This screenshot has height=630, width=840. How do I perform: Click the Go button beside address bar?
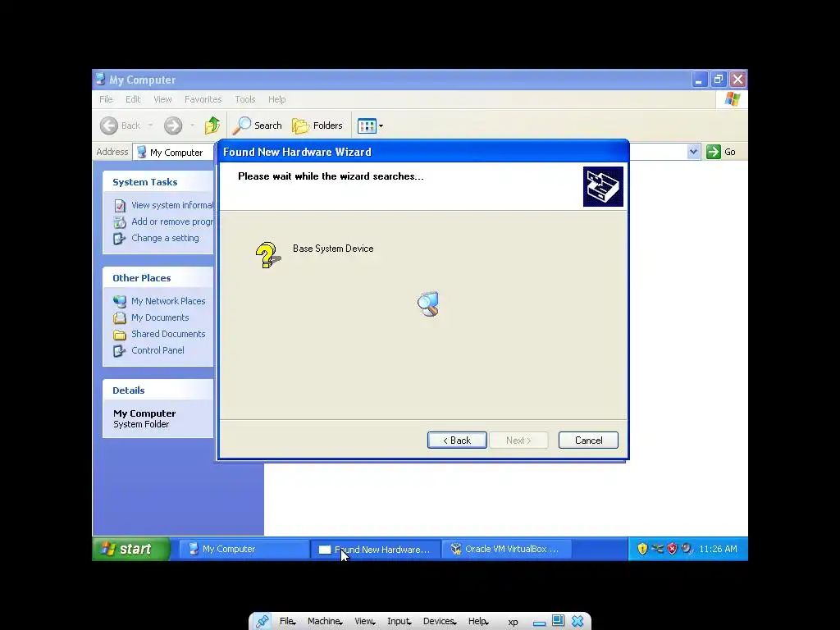[x=721, y=152]
